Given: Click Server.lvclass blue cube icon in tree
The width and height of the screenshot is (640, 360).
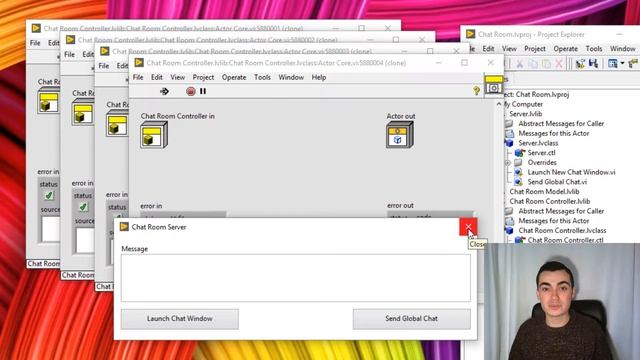Looking at the screenshot, I should pyautogui.click(x=509, y=143).
